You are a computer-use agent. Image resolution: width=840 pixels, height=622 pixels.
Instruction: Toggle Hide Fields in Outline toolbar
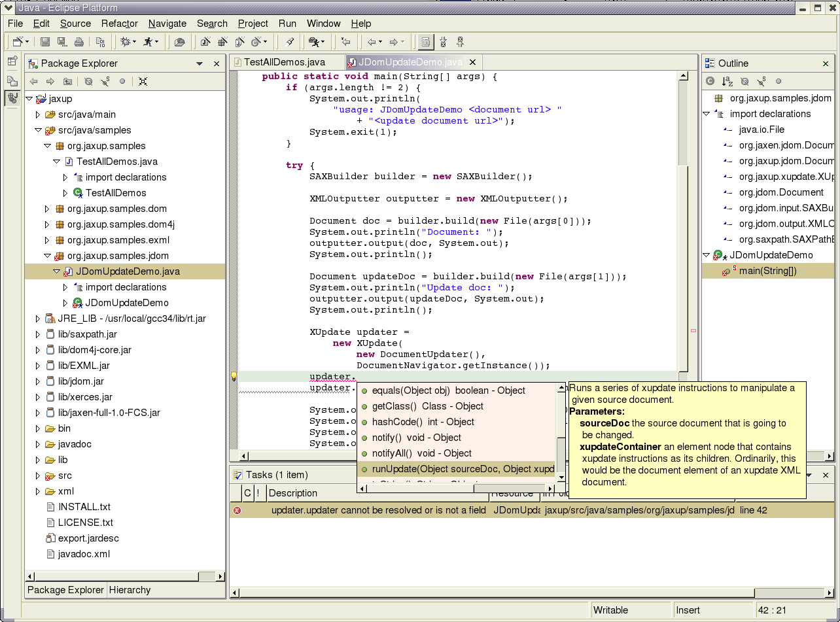744,82
